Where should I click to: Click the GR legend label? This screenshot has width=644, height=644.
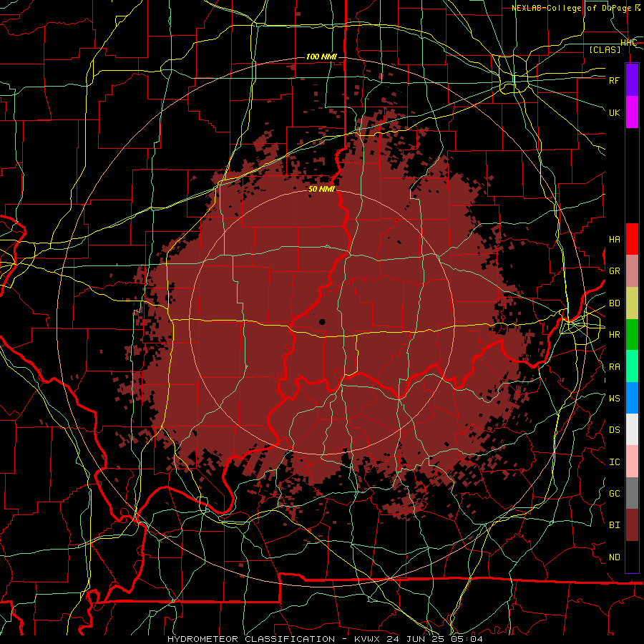point(614,271)
